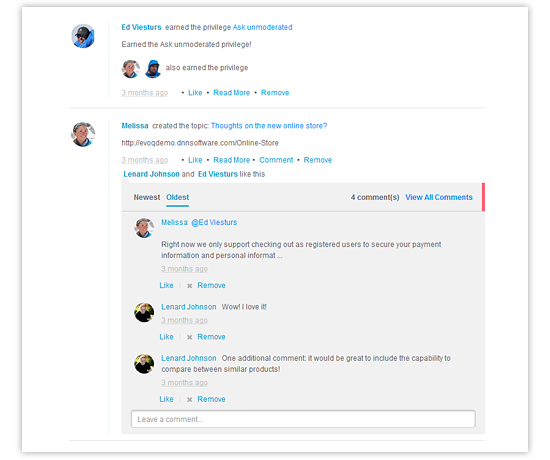Image resolution: width=550 pixels, height=460 pixels.
Task: Like Ed Viesturs' privilege post
Action: click(195, 93)
